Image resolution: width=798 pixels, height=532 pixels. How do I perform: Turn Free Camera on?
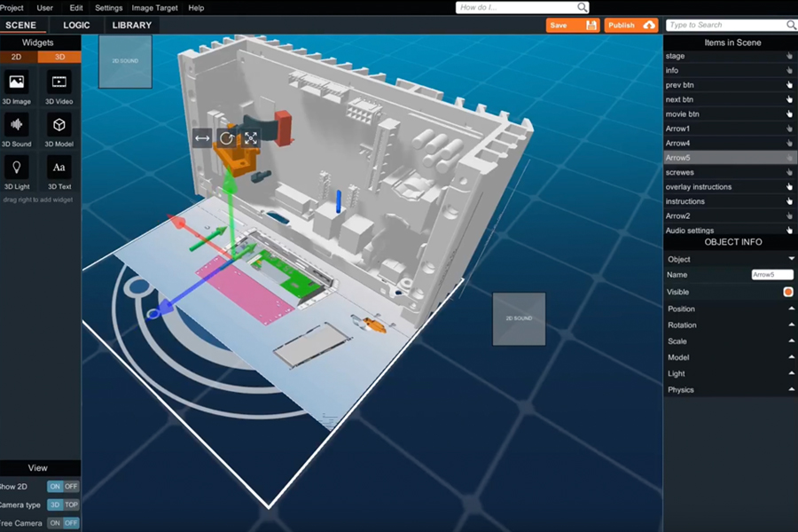pyautogui.click(x=55, y=523)
